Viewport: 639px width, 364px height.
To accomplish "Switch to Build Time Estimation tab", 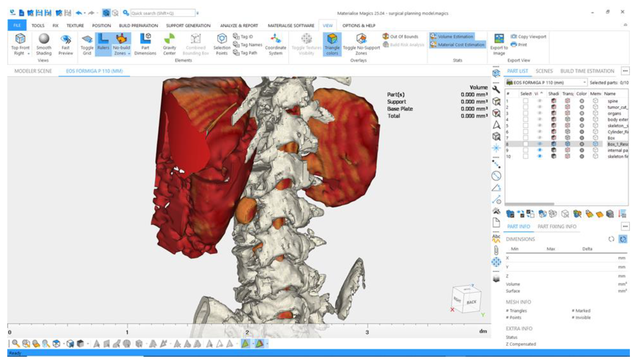I will (587, 71).
